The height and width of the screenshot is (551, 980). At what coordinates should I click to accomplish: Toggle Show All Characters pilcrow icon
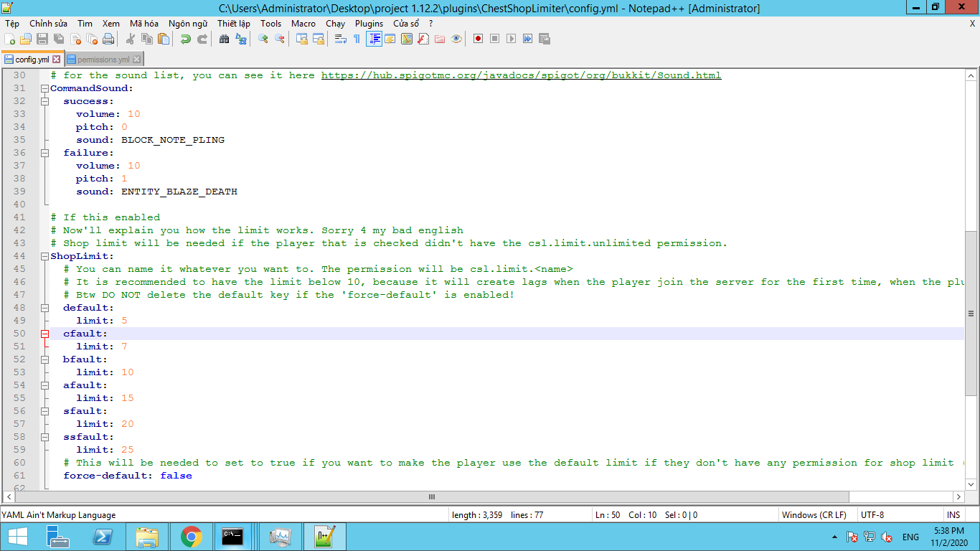pos(357,39)
